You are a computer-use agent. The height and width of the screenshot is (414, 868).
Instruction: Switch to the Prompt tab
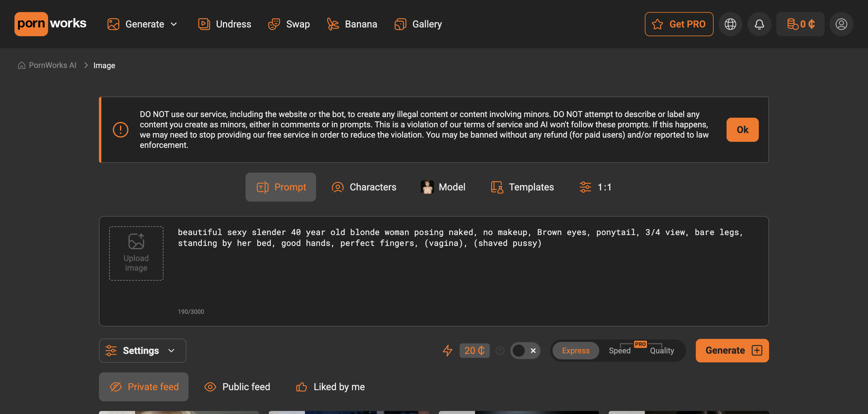click(281, 187)
